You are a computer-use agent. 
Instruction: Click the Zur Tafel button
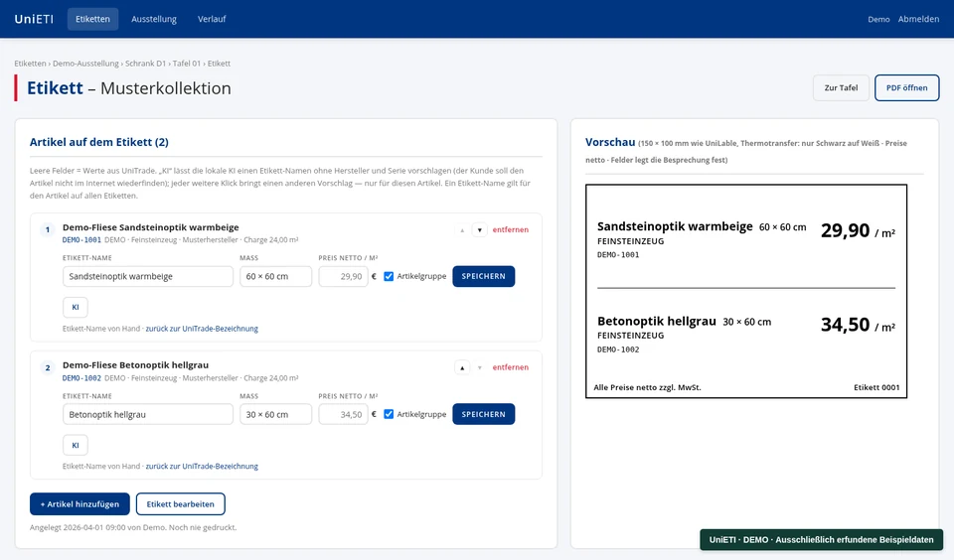point(841,88)
